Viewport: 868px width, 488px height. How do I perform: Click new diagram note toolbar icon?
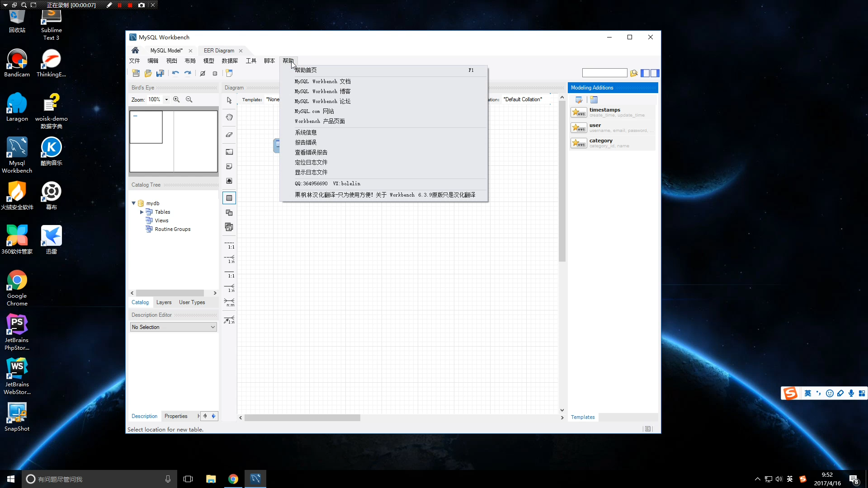(229, 73)
